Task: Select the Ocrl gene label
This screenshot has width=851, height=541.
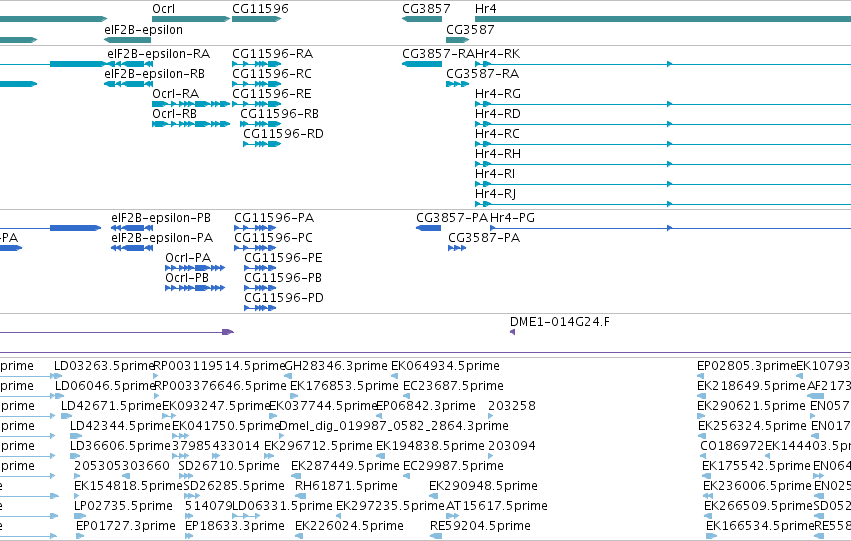Action: [x=163, y=9]
